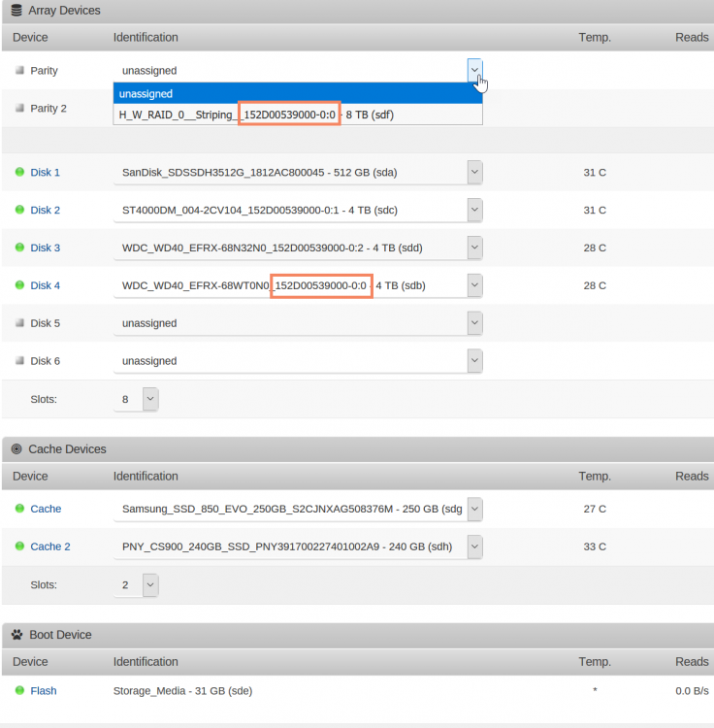
Task: Click the green status ball for Disk 2
Action: 19,210
